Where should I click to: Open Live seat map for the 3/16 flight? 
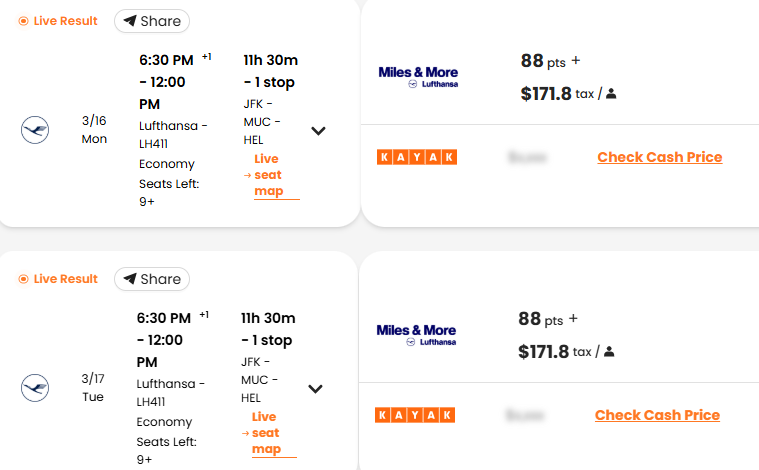[268, 175]
